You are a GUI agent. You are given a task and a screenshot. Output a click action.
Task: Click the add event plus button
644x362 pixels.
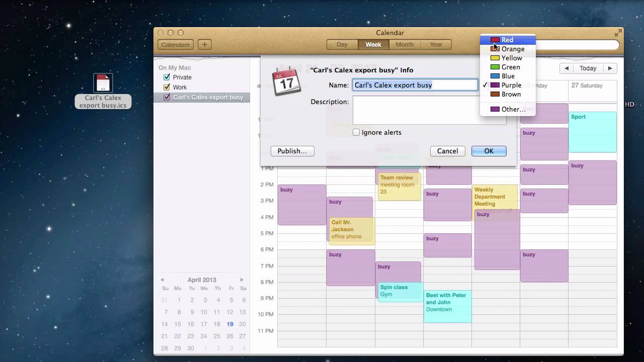click(204, 45)
